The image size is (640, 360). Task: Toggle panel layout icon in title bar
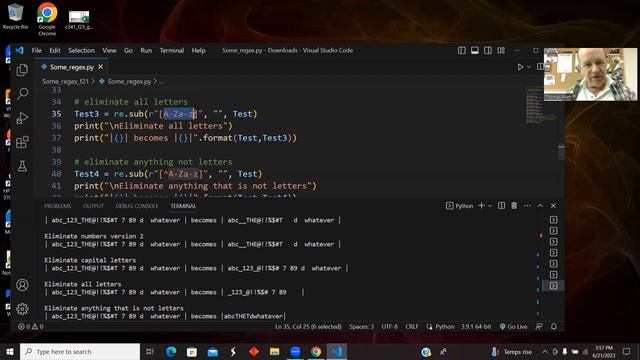click(475, 50)
